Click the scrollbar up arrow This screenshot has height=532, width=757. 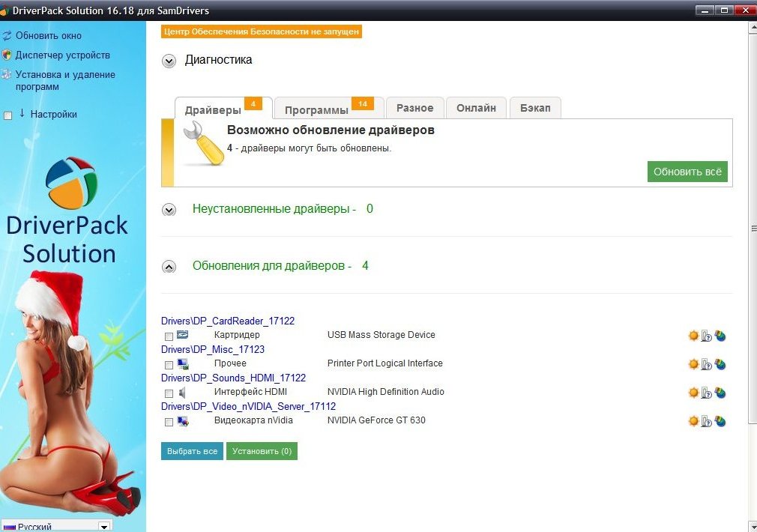(753, 27)
